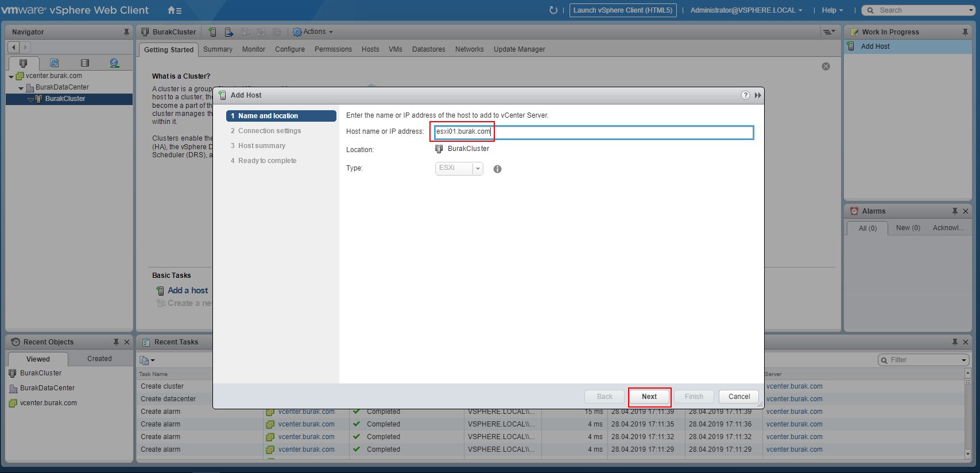Screen dimensions: 980x473
Task: Pin the Navigator panel
Action: 127,32
